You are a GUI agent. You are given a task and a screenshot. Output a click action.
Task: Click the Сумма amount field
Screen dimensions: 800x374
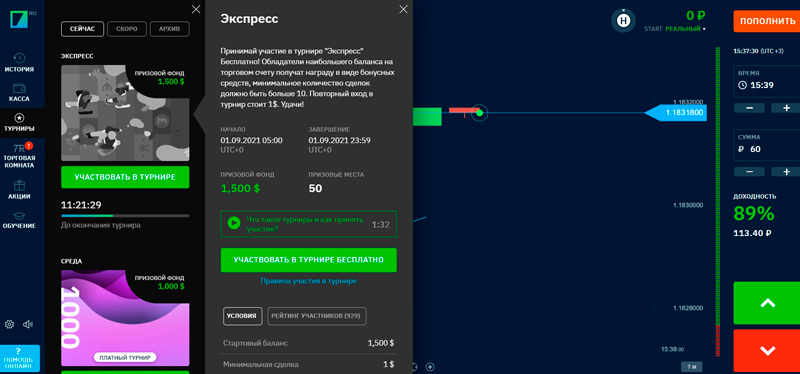tap(767, 145)
